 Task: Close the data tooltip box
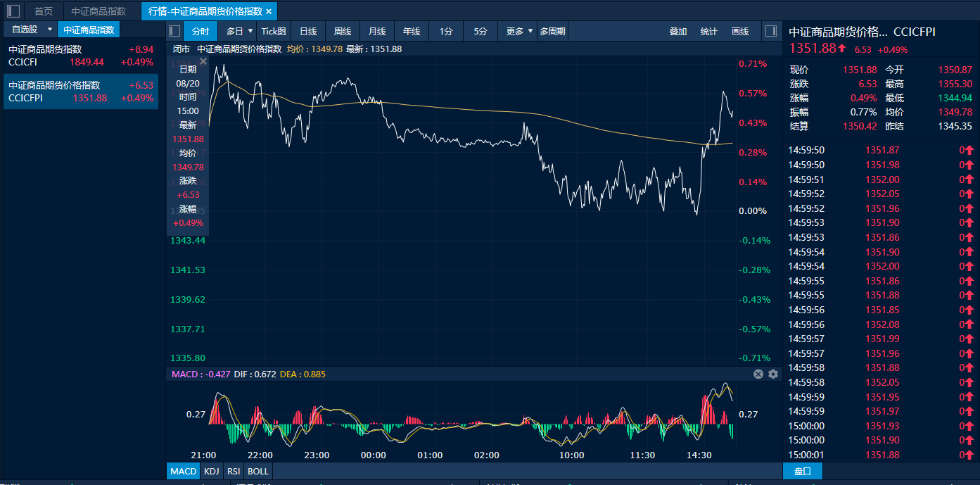(203, 61)
